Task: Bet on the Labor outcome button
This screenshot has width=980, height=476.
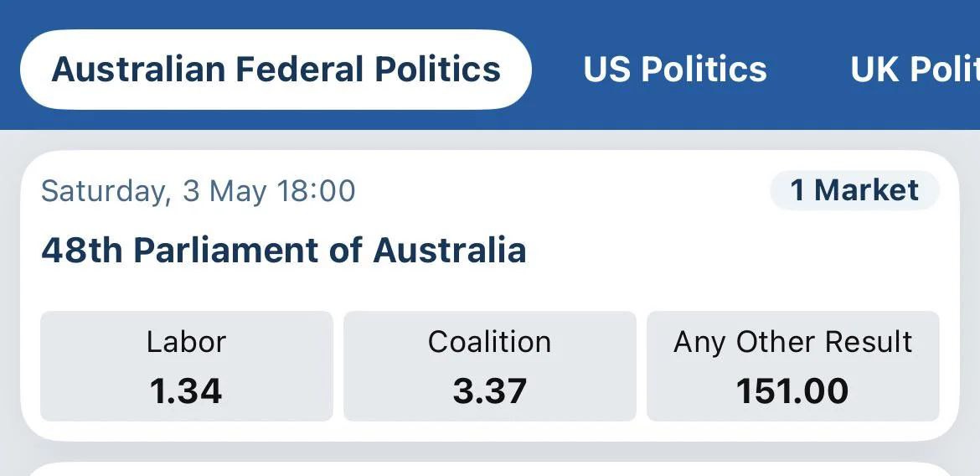Action: coord(187,366)
